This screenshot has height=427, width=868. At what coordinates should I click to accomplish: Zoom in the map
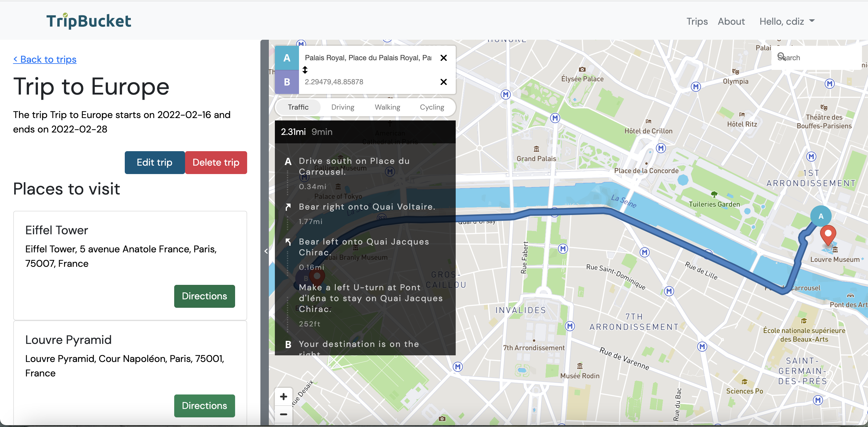click(283, 396)
